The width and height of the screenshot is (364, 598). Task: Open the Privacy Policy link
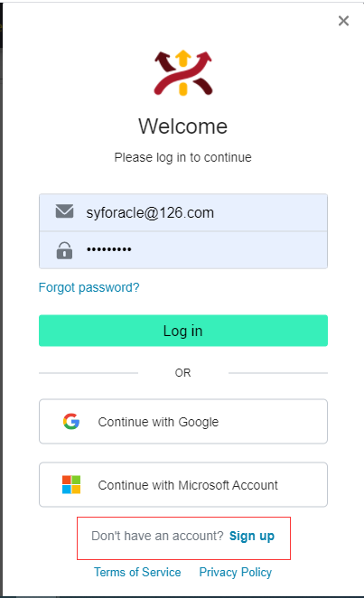click(x=236, y=572)
